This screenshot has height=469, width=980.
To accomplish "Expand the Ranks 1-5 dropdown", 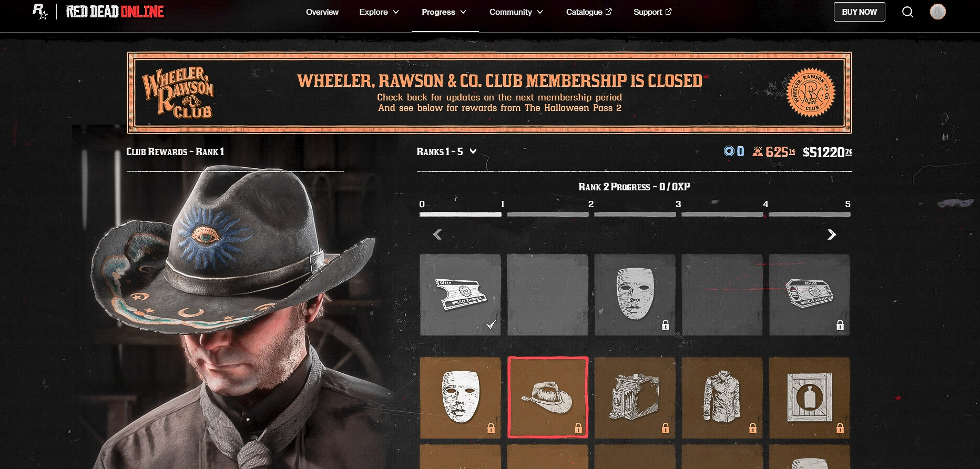I will (446, 151).
